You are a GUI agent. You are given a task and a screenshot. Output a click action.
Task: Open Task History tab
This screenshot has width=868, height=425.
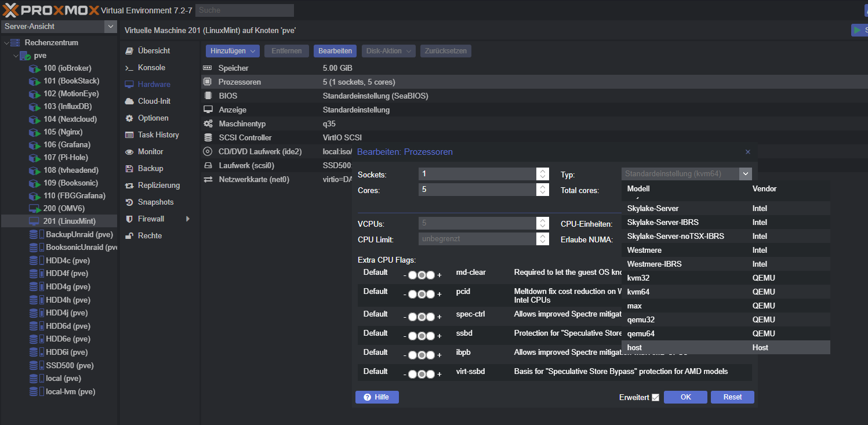click(158, 135)
